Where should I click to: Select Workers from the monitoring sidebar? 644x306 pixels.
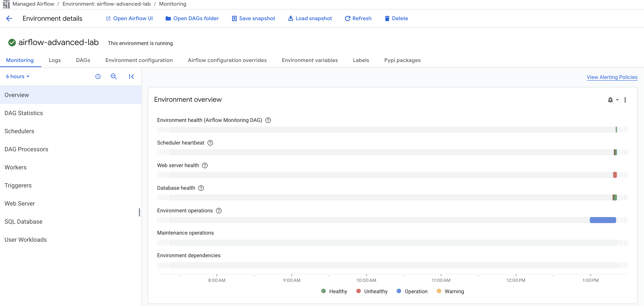point(15,167)
